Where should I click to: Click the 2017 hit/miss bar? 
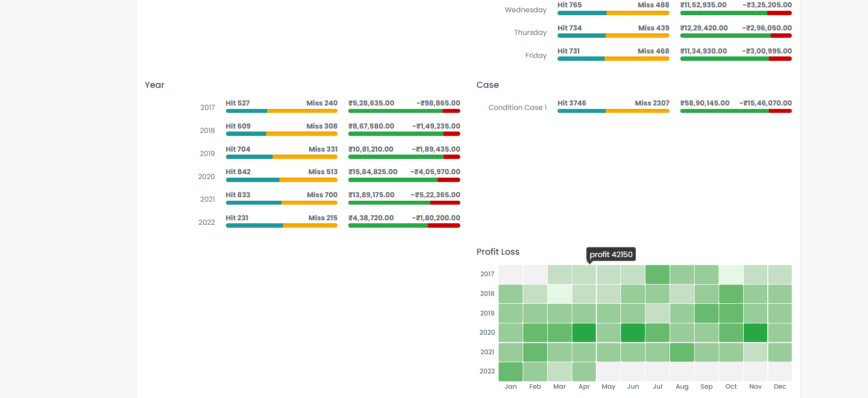[281, 111]
